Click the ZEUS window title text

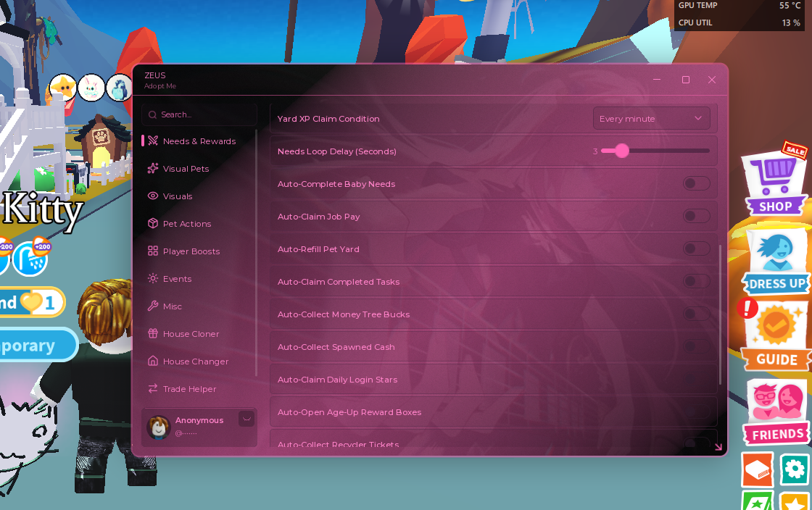click(x=155, y=75)
